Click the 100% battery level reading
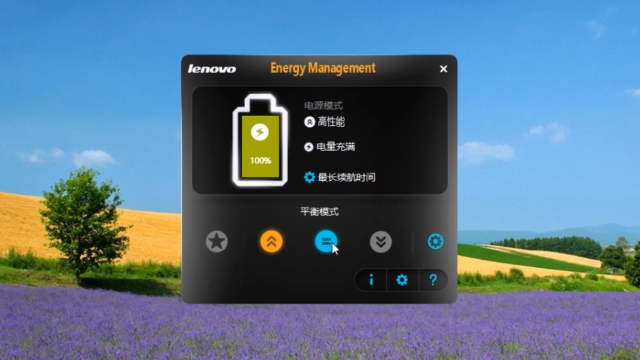 pos(260,160)
